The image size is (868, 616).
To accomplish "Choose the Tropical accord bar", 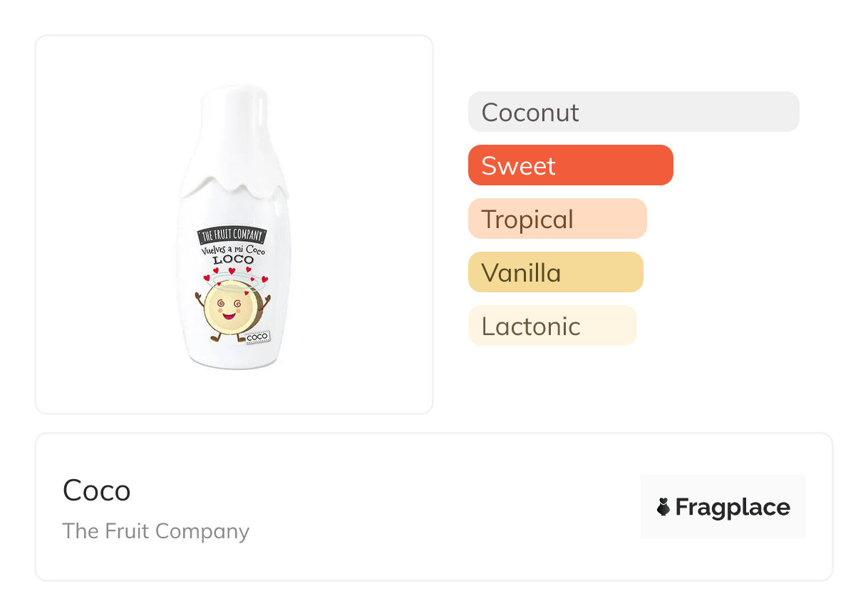I will (557, 219).
